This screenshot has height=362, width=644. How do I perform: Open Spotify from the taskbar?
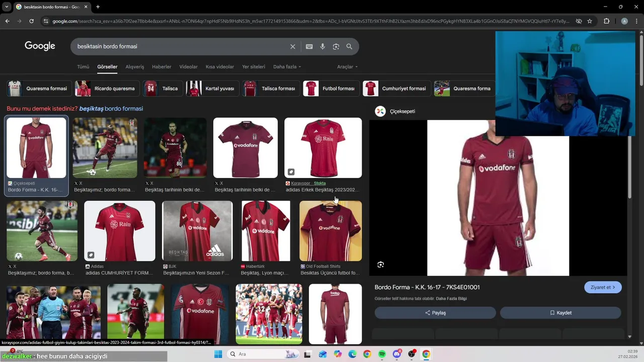coord(382,354)
